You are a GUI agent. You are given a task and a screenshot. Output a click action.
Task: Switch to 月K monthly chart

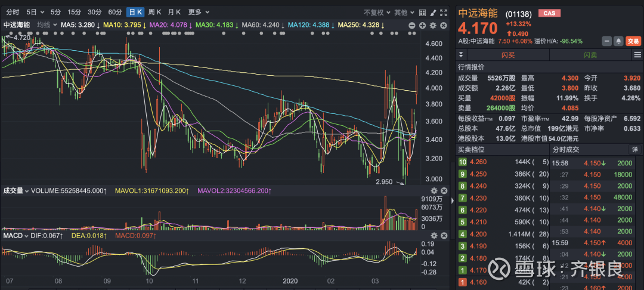[175, 13]
